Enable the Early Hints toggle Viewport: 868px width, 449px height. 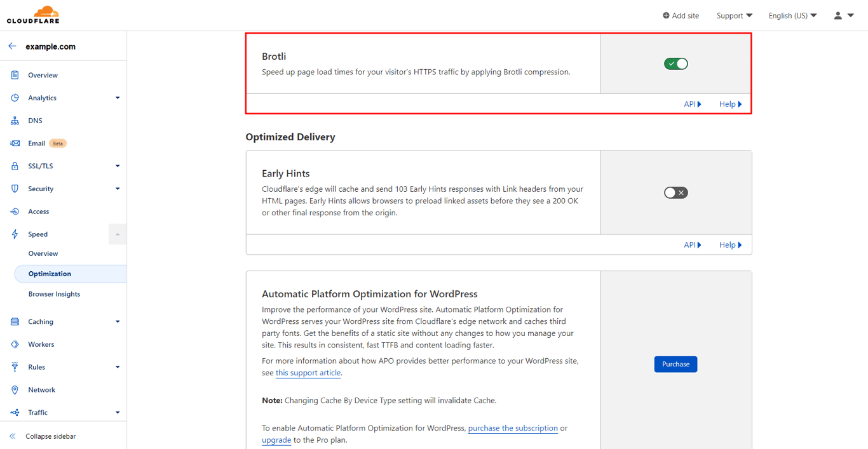pos(675,192)
